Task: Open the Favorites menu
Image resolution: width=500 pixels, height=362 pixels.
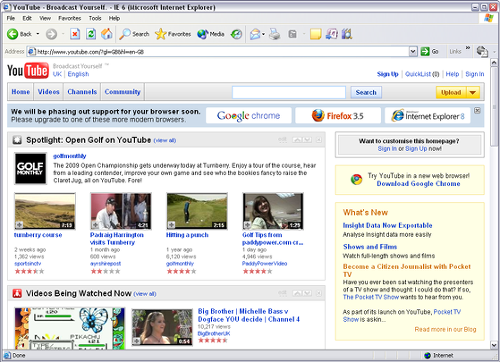Action: (69, 18)
